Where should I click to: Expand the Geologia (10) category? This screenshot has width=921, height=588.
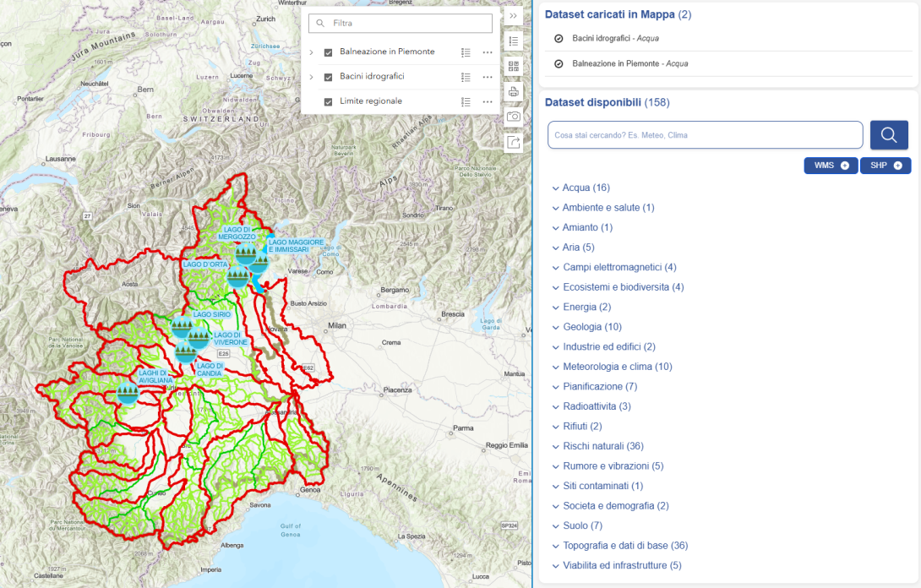(586, 327)
